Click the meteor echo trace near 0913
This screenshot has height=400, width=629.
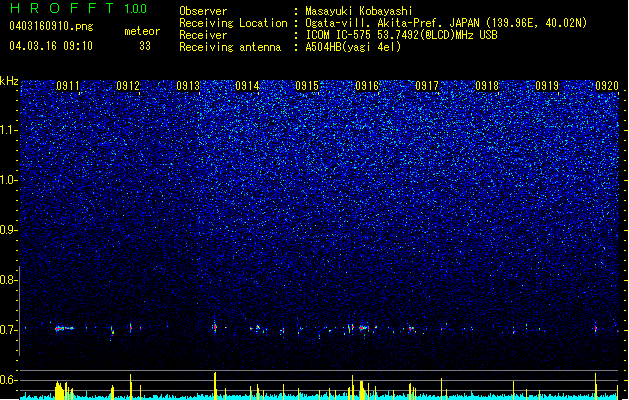pyautogui.click(x=215, y=327)
